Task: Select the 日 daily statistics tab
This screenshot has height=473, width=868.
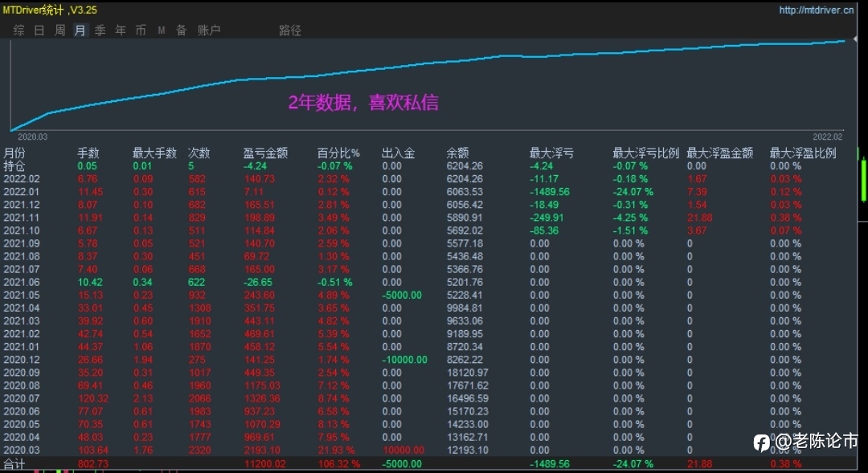Action: 39,31
